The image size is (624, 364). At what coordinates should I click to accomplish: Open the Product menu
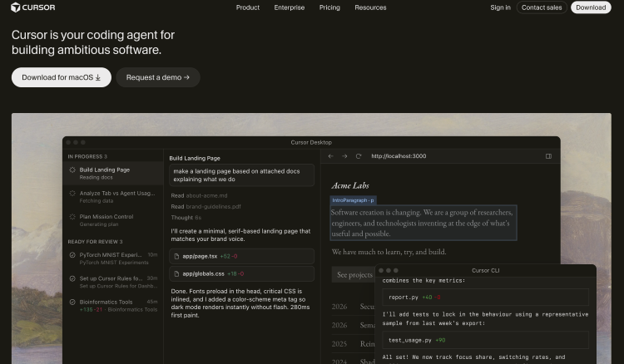[x=248, y=7]
